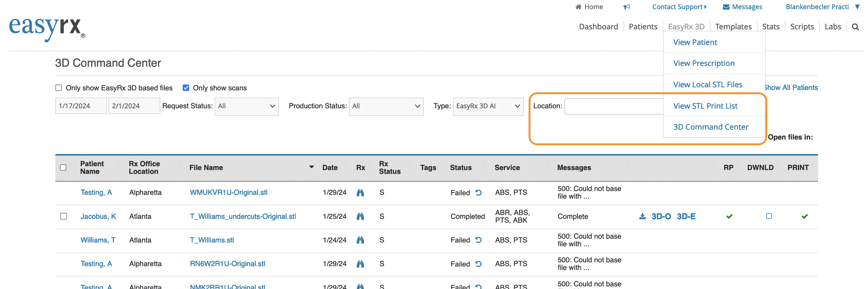Open file T_Williams.stl

pos(212,240)
